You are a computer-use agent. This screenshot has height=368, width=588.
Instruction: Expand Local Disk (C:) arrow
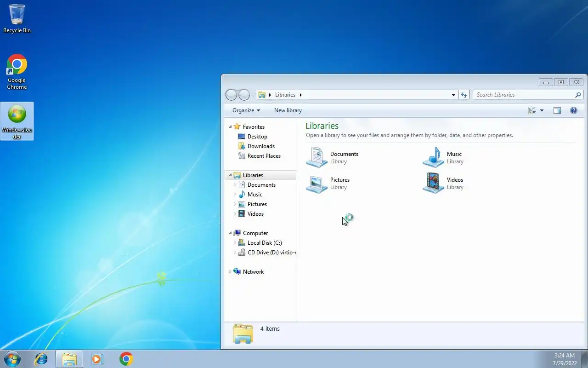point(235,243)
